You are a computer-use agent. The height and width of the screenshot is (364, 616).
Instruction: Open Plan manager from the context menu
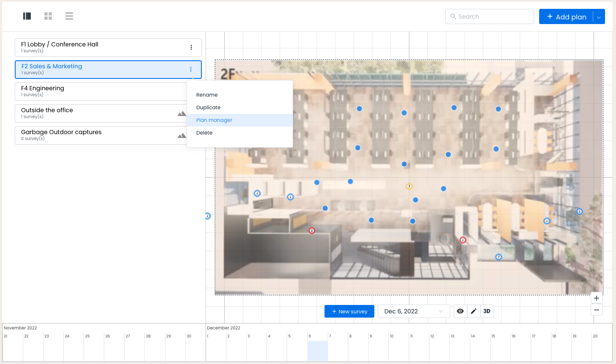(x=240, y=120)
